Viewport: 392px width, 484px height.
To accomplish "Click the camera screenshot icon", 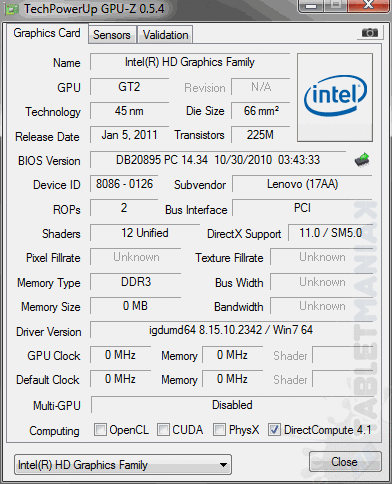I will pos(370,32).
